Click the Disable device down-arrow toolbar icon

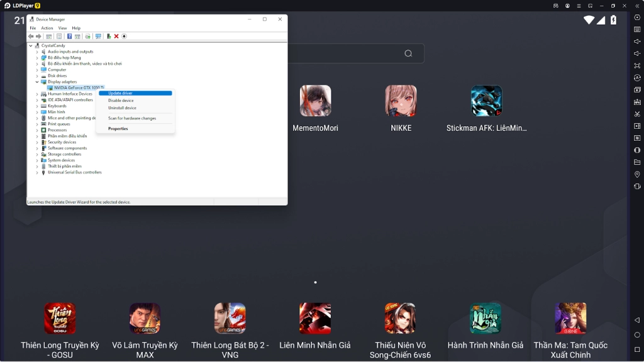pyautogui.click(x=124, y=36)
